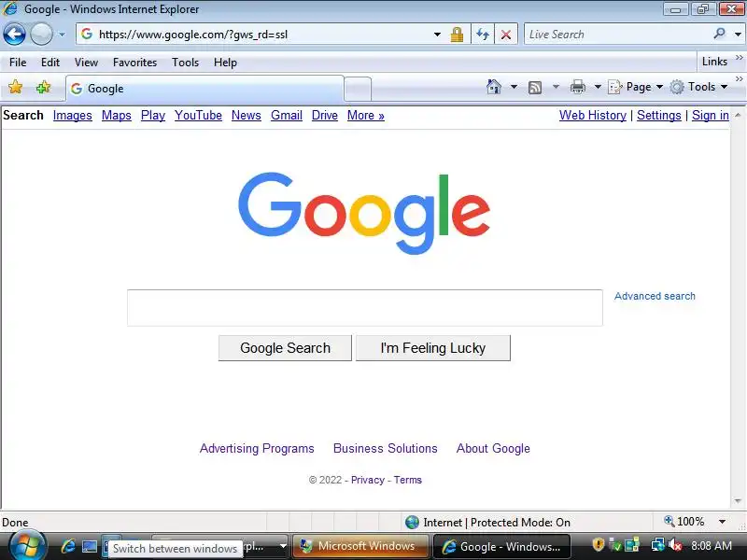Screen dimensions: 747x560
Task: Go to home page with Home icon
Action: pyautogui.click(x=494, y=87)
